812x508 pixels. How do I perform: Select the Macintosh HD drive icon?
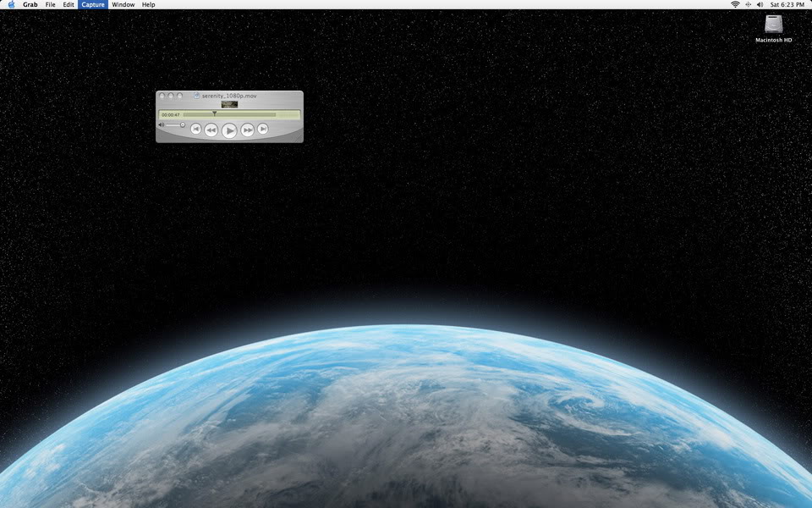point(774,24)
